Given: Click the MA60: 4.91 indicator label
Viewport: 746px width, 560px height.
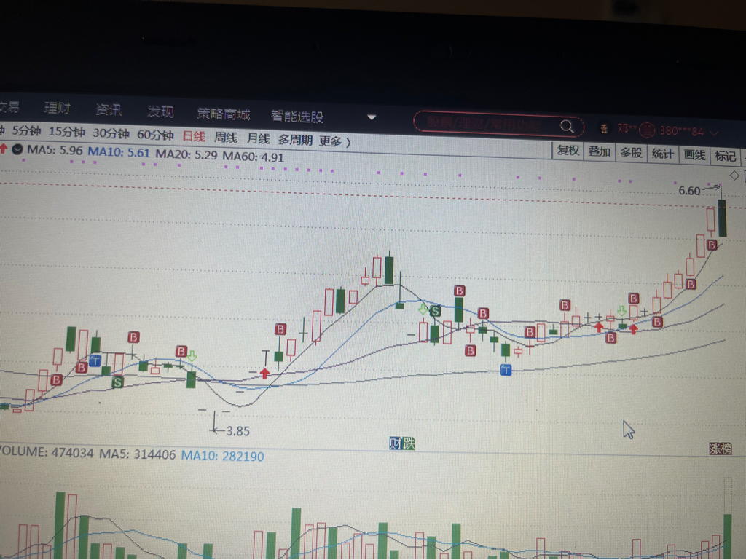Looking at the screenshot, I should [253, 157].
